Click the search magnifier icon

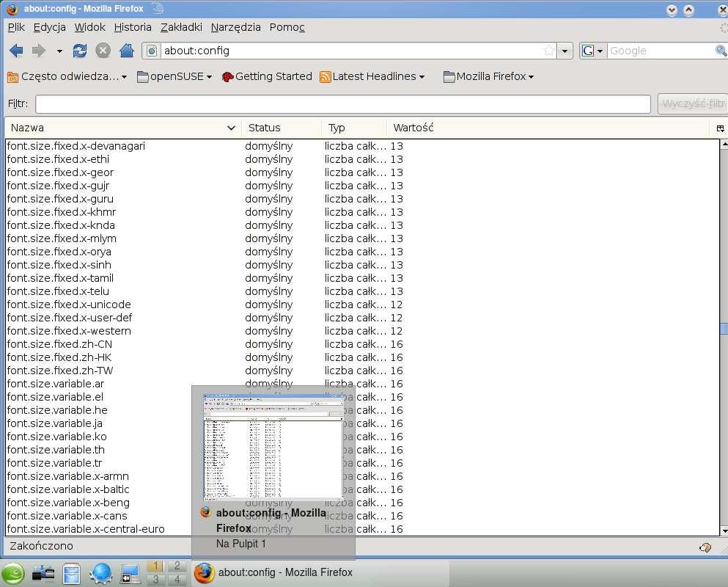click(721, 51)
